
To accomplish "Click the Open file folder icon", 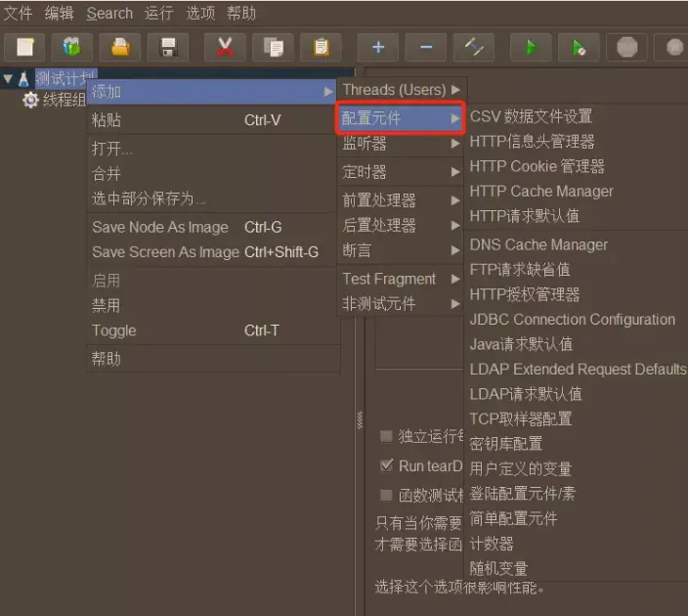I will pyautogui.click(x=120, y=47).
